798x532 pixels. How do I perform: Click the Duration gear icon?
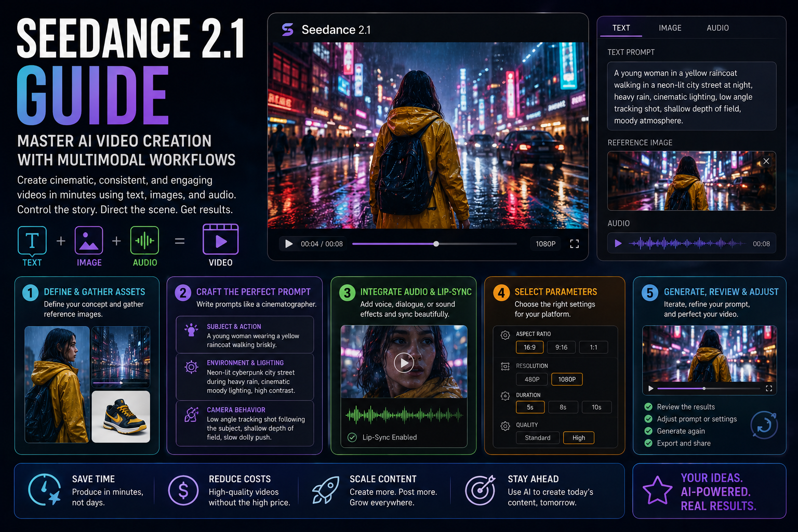505,396
